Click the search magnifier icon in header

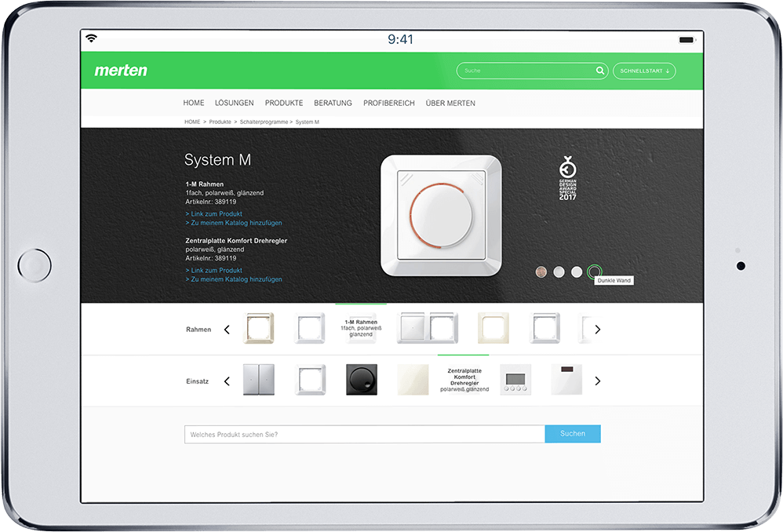[x=599, y=71]
